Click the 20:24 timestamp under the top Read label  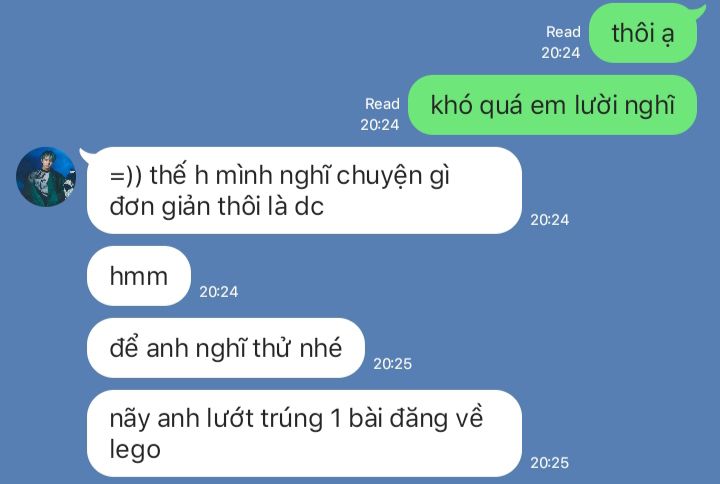(561, 53)
